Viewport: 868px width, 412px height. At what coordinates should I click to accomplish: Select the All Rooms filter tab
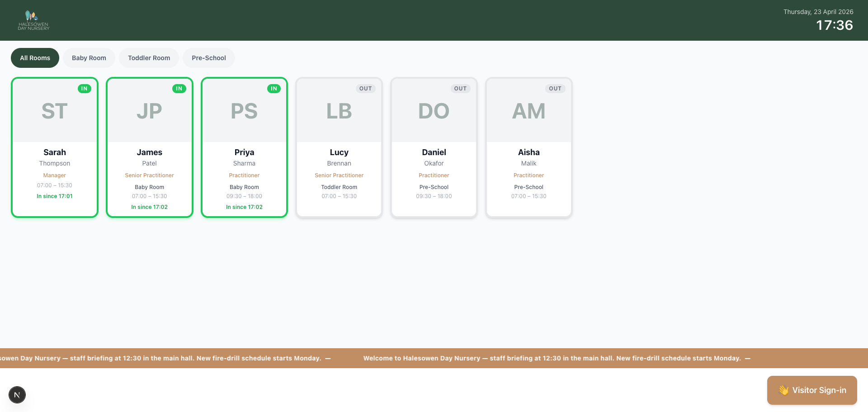(x=35, y=58)
